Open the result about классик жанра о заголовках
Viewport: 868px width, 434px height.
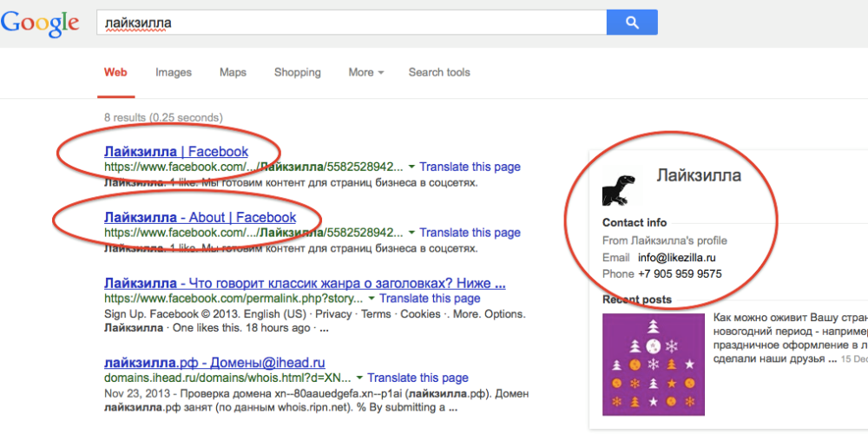pyautogui.click(x=305, y=284)
